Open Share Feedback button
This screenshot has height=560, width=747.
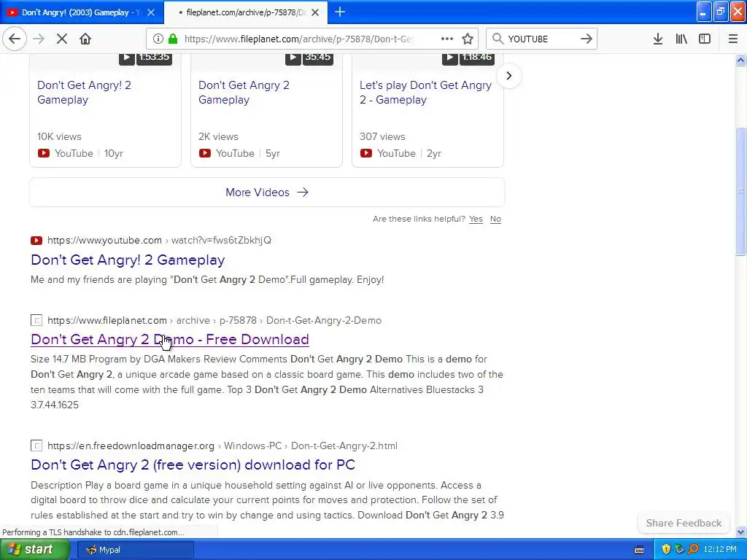(x=684, y=523)
